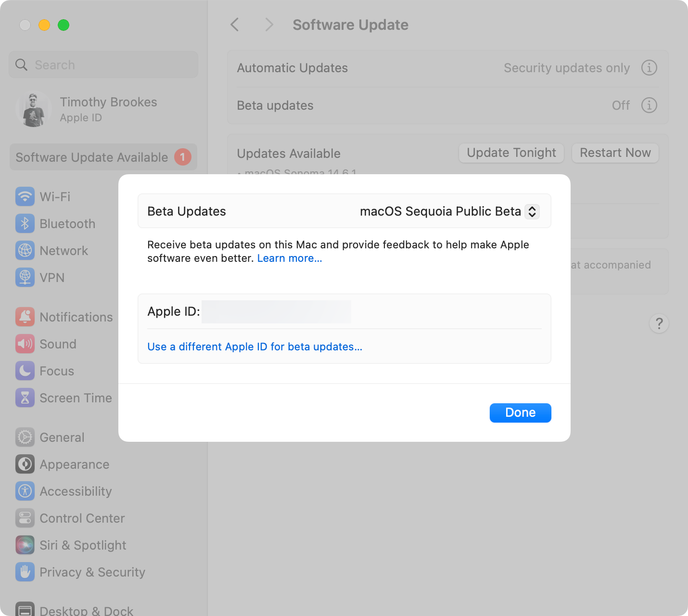The height and width of the screenshot is (616, 688).
Task: Open the Wi-Fi settings pane
Action: click(x=55, y=196)
